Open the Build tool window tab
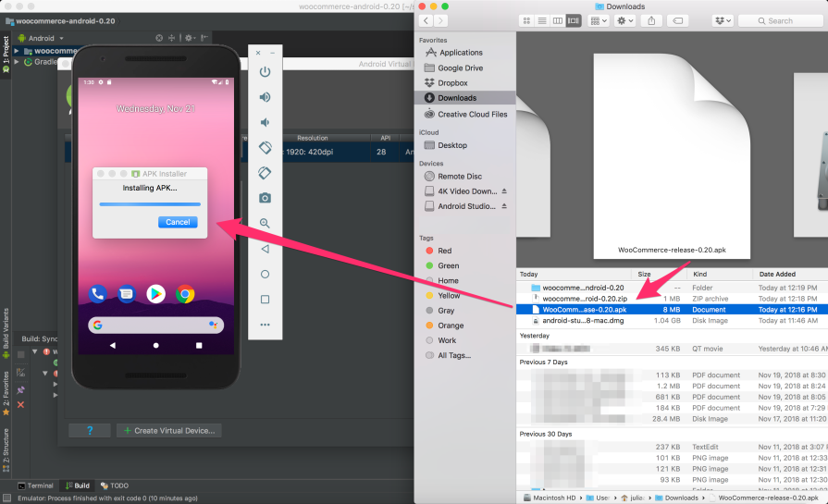 pos(77,486)
